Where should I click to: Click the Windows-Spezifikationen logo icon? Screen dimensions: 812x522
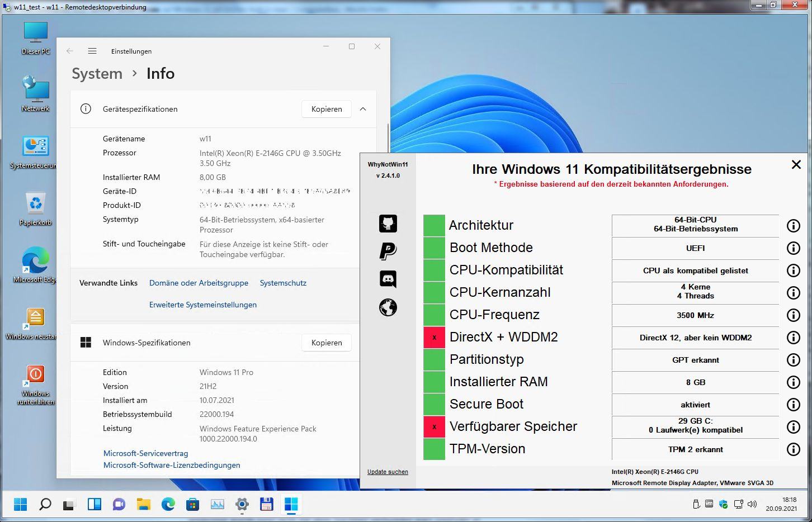coord(86,343)
